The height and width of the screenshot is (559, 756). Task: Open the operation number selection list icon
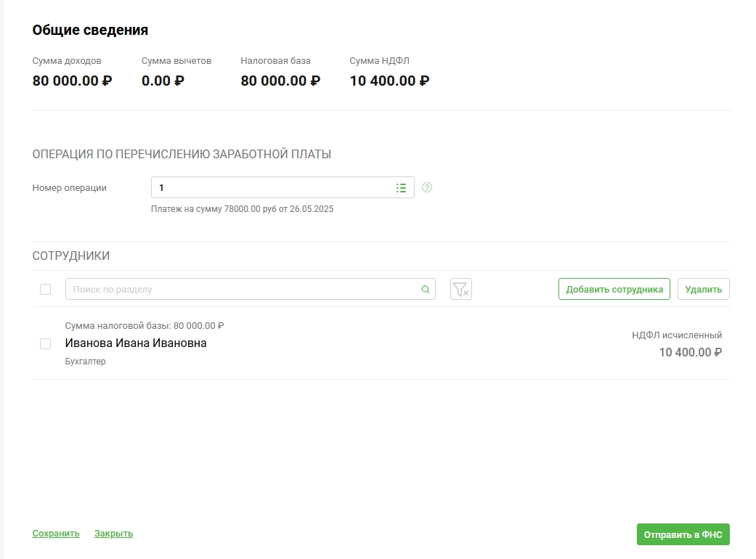[401, 188]
